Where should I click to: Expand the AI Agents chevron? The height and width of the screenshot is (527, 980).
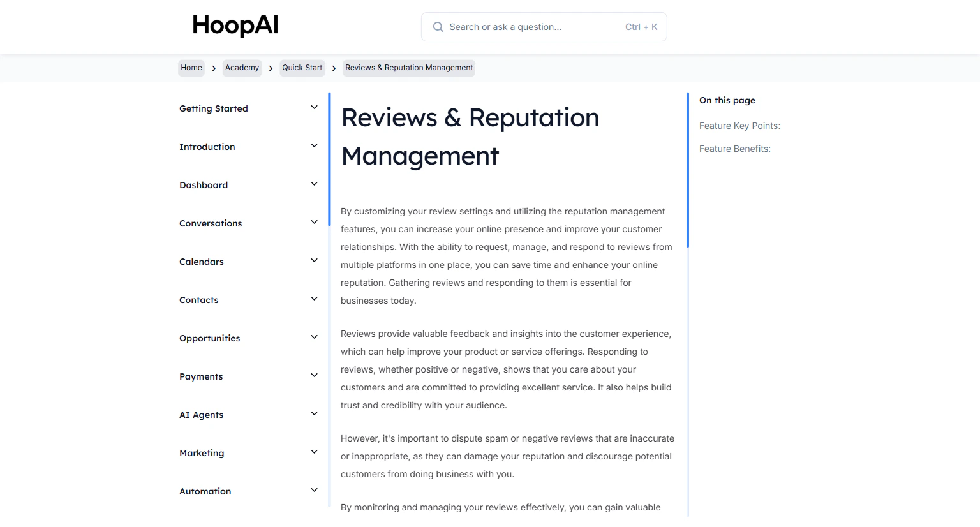click(x=314, y=413)
